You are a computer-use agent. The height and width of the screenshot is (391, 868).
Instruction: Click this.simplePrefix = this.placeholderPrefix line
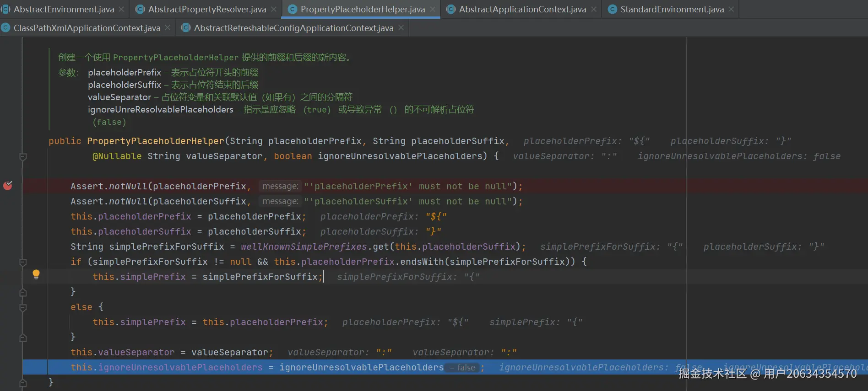point(211,322)
